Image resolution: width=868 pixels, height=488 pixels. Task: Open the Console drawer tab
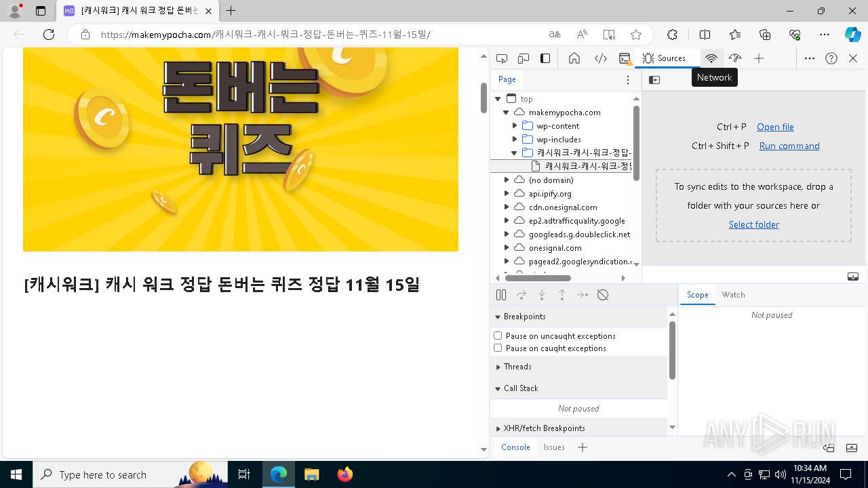pyautogui.click(x=515, y=447)
